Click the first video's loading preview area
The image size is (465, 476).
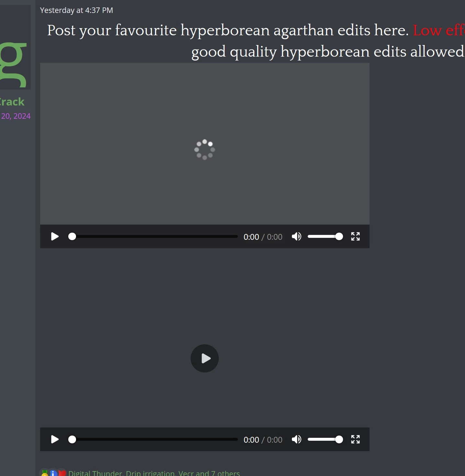[205, 144]
